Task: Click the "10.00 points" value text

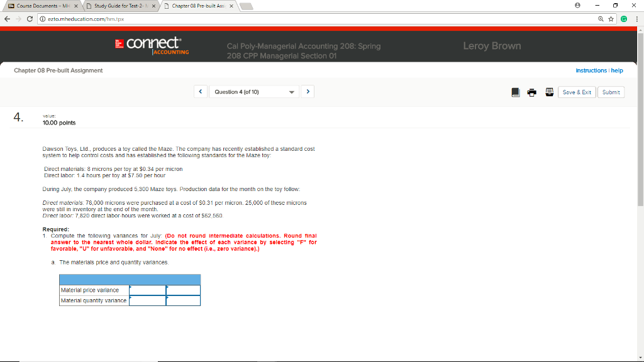Action: click(x=59, y=123)
